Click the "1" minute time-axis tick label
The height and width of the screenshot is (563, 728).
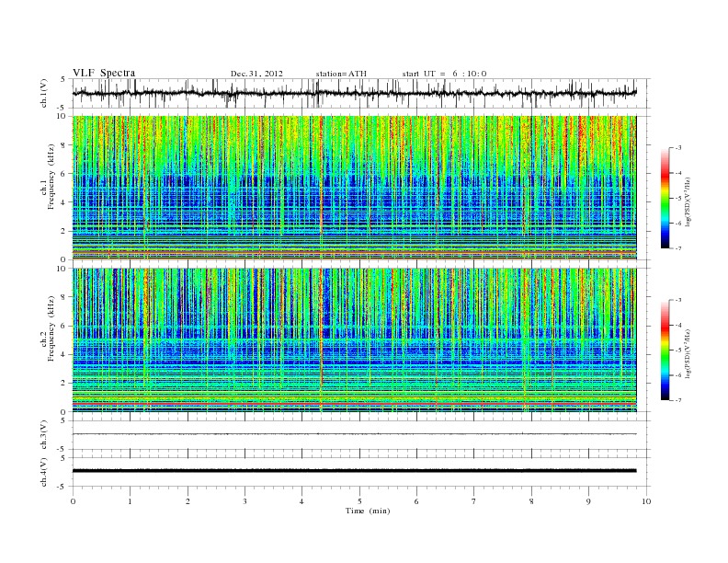(x=130, y=501)
